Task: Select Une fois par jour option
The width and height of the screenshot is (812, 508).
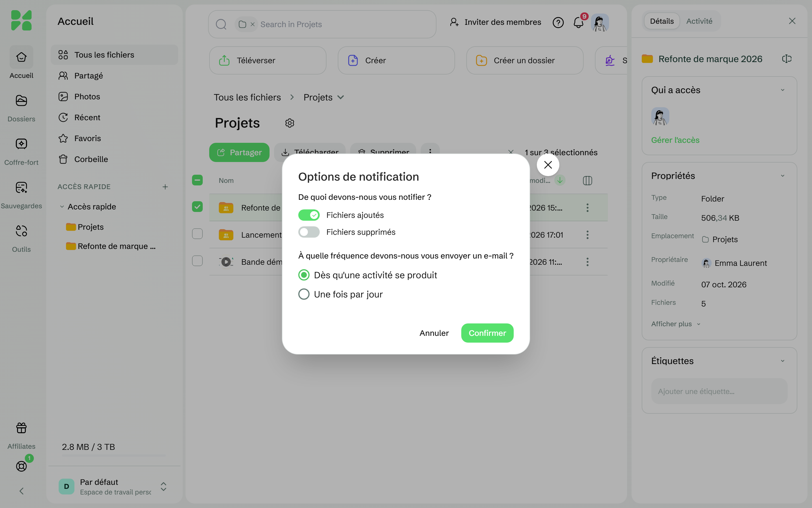Action: tap(304, 294)
